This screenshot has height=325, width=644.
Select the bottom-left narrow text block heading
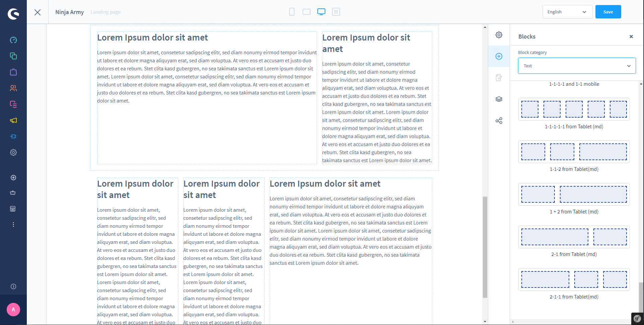pos(135,189)
